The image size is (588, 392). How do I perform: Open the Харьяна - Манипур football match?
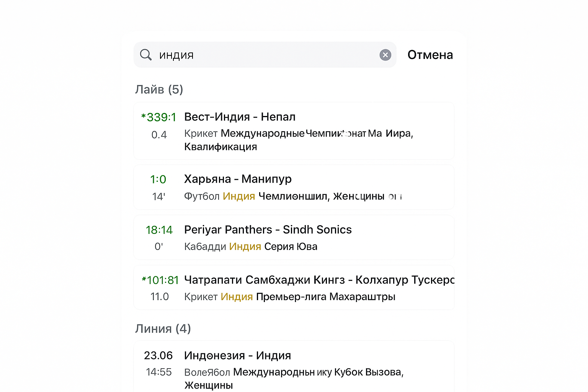pyautogui.click(x=238, y=179)
